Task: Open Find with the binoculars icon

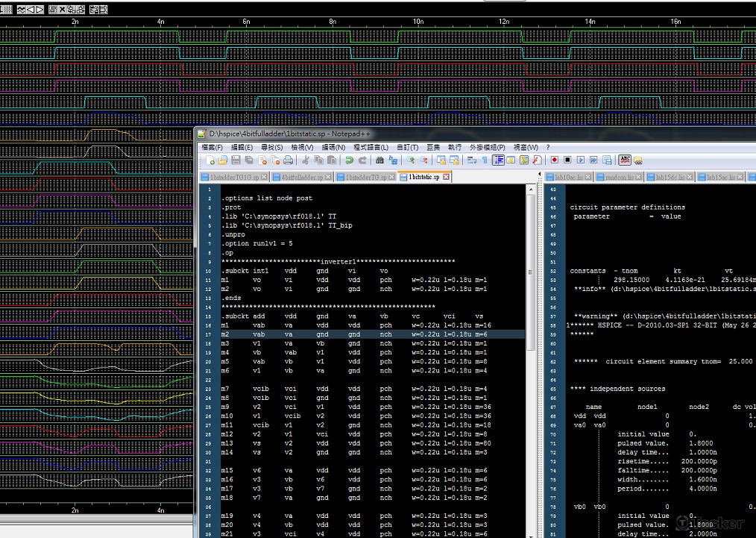Action: point(379,160)
